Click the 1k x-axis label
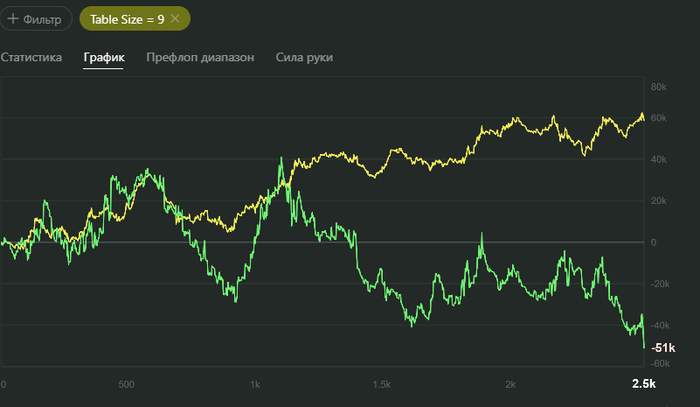 point(255,385)
